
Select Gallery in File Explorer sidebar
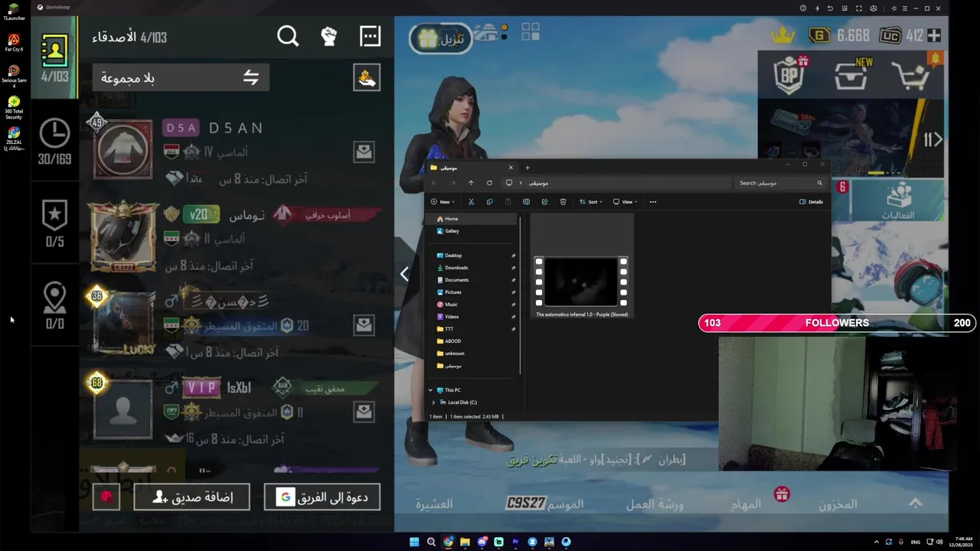[472, 231]
